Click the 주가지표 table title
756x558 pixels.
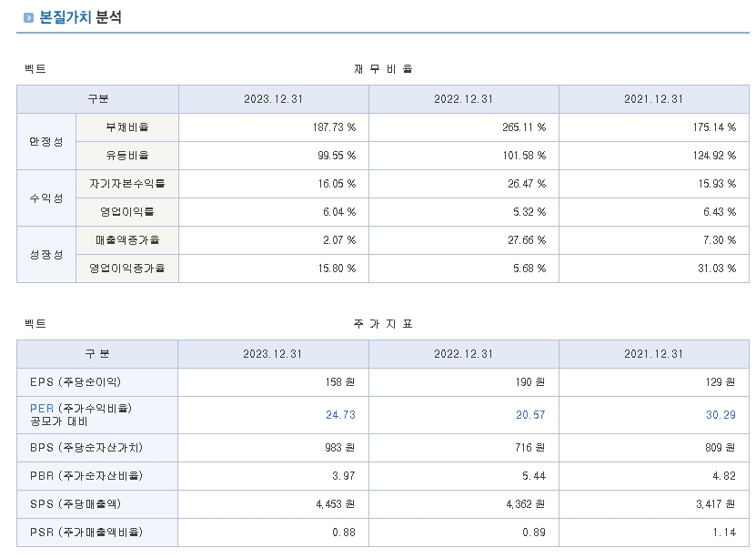pos(383,324)
